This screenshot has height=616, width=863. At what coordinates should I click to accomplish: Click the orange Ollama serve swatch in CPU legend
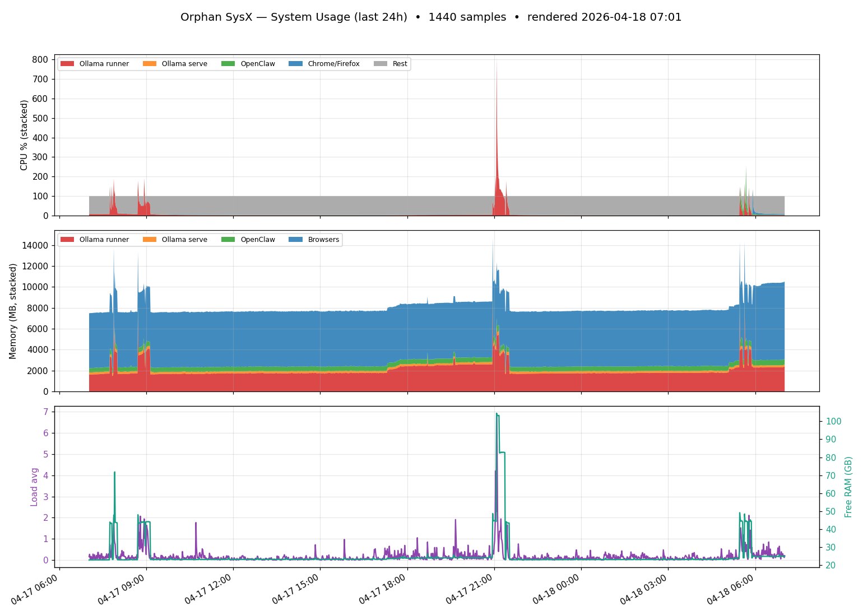pos(150,64)
